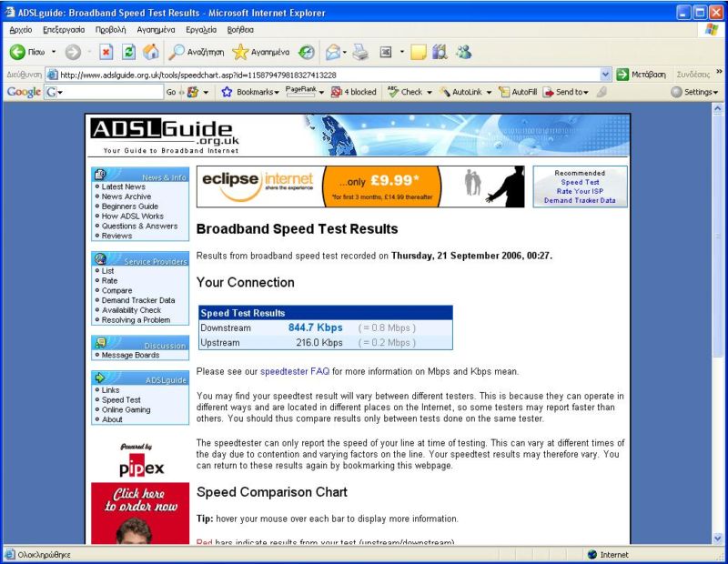
Task: Click the green Go arrow next to address bar
Action: click(622, 75)
